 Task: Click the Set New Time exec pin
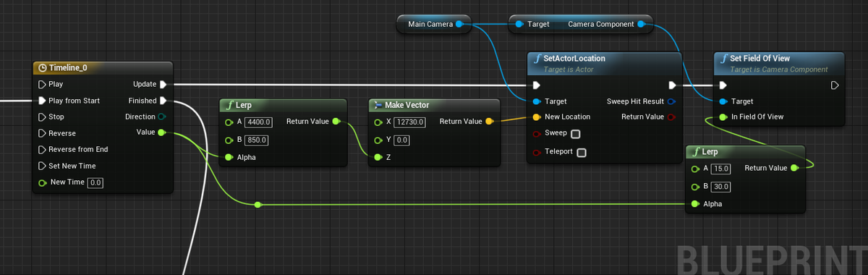pyautogui.click(x=41, y=166)
